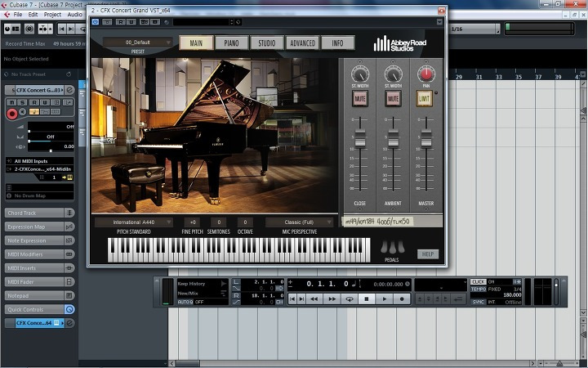The image size is (588, 368).
Task: Toggle the red record enable button
Action: click(x=12, y=113)
